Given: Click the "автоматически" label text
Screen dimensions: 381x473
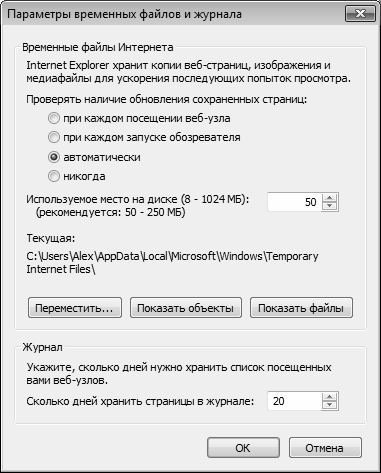Looking at the screenshot, I should [102, 157].
